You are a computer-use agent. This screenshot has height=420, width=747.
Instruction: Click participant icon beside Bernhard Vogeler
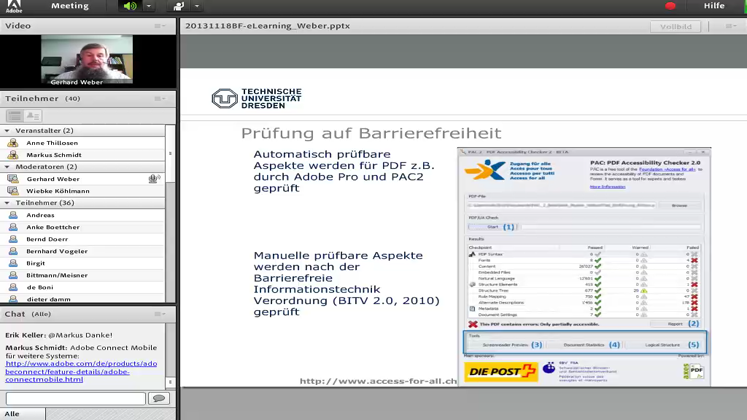tap(13, 251)
